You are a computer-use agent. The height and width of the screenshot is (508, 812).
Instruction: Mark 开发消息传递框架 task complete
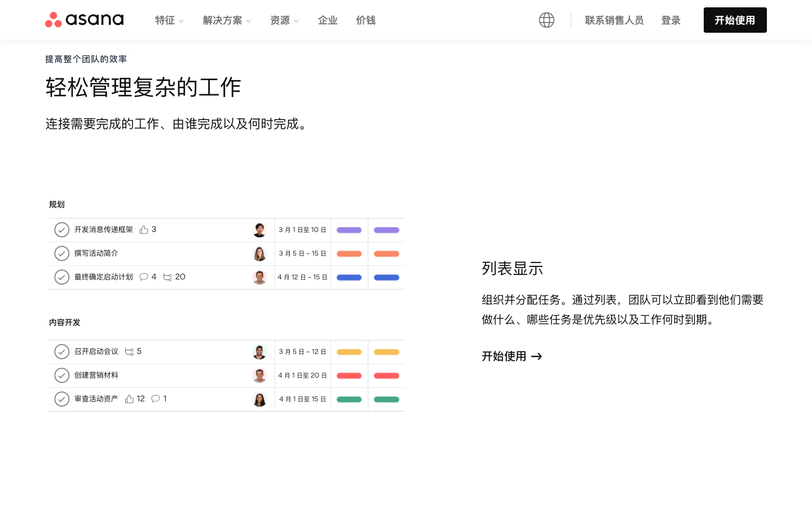point(61,230)
